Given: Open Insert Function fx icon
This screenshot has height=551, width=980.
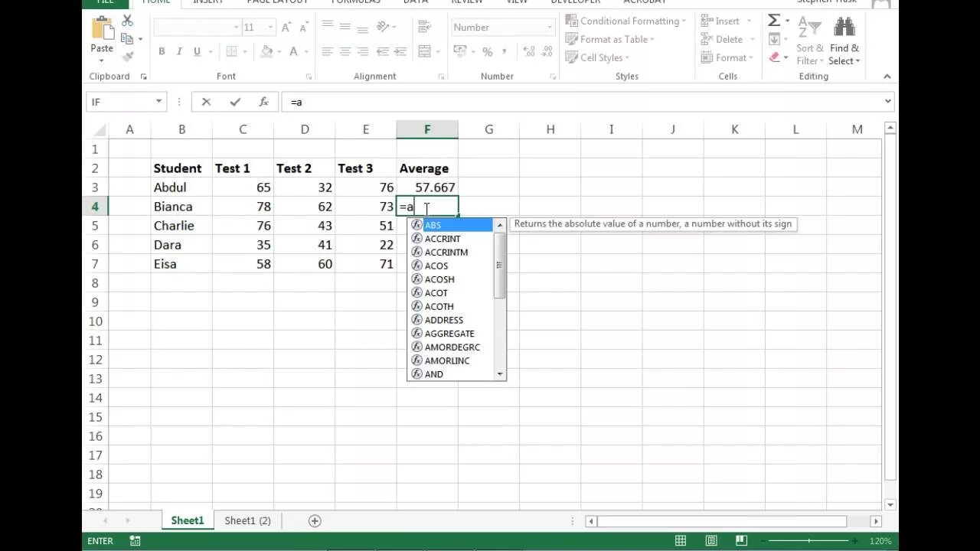Looking at the screenshot, I should coord(263,102).
